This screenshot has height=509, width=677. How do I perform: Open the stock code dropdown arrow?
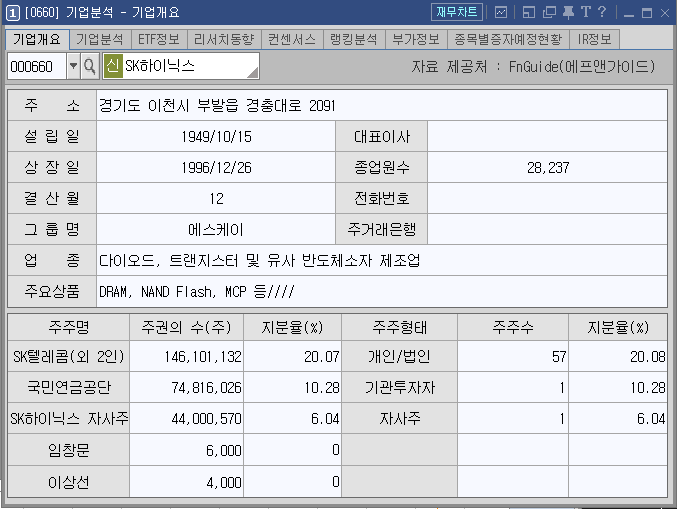[x=73, y=66]
